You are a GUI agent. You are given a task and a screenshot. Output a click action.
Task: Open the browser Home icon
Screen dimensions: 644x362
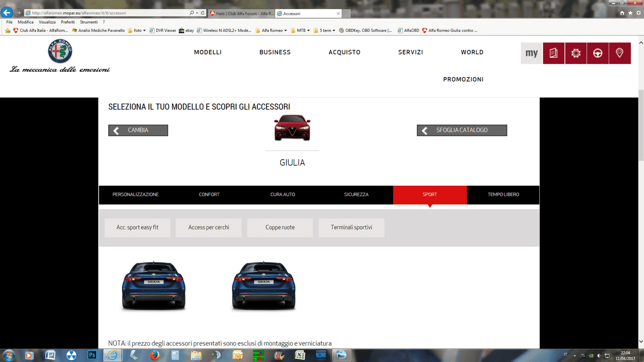coord(622,13)
